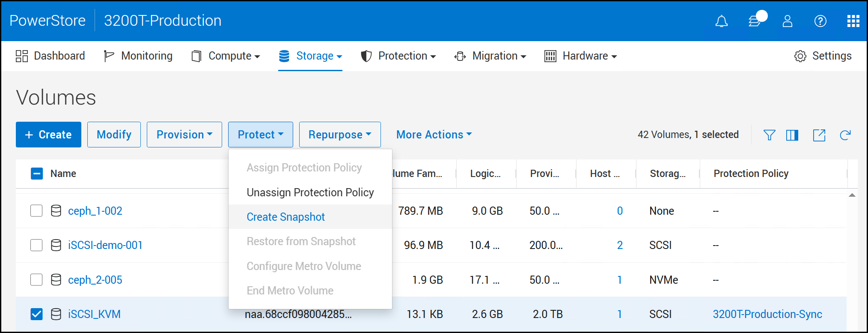Expand the Hardware menu
Viewport: 868px width, 333px height.
[581, 56]
